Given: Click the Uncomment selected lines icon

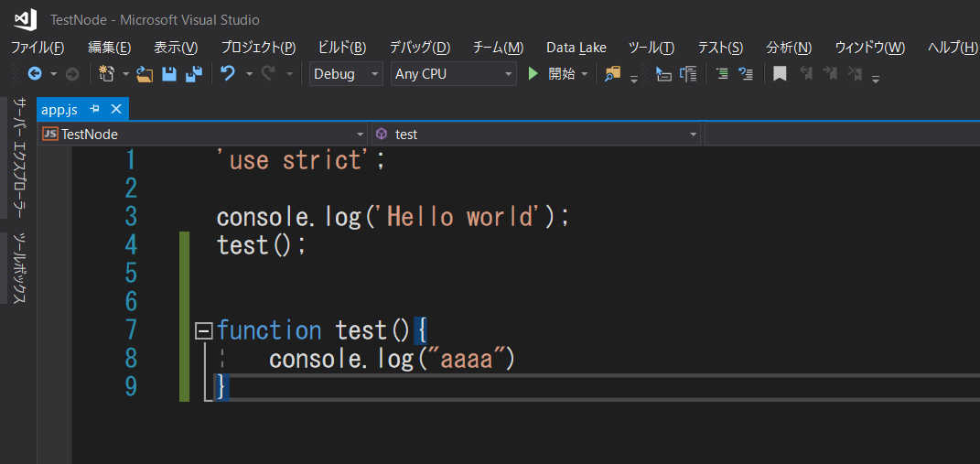Looking at the screenshot, I should click(746, 74).
